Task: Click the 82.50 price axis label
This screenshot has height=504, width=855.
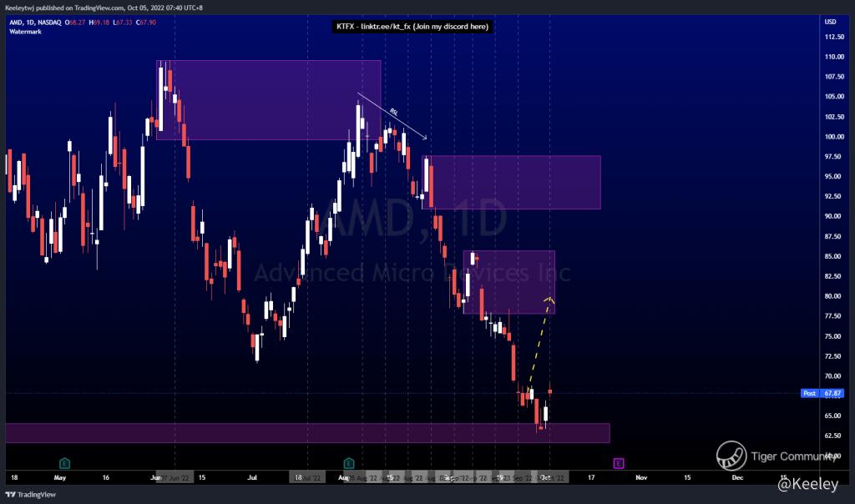Action: (832, 276)
